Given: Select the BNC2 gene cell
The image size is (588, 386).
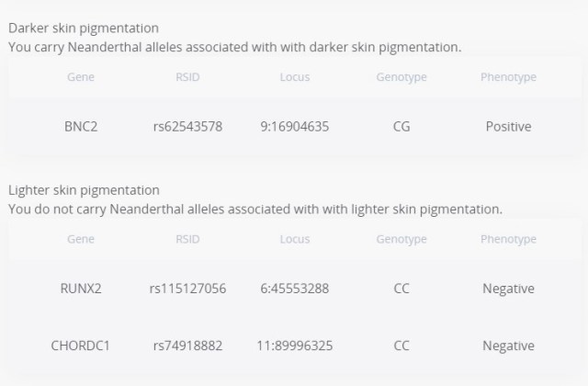Looking at the screenshot, I should [x=81, y=127].
